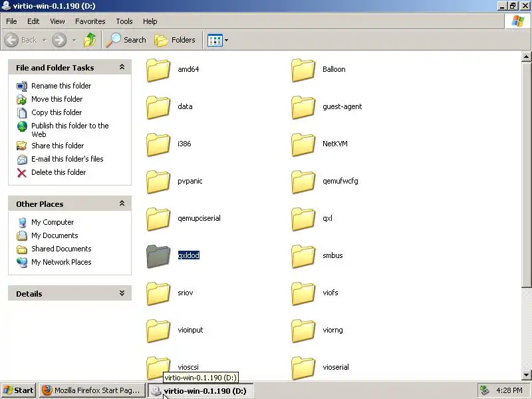Open the Help menu
The width and height of the screenshot is (532, 399).
150,21
